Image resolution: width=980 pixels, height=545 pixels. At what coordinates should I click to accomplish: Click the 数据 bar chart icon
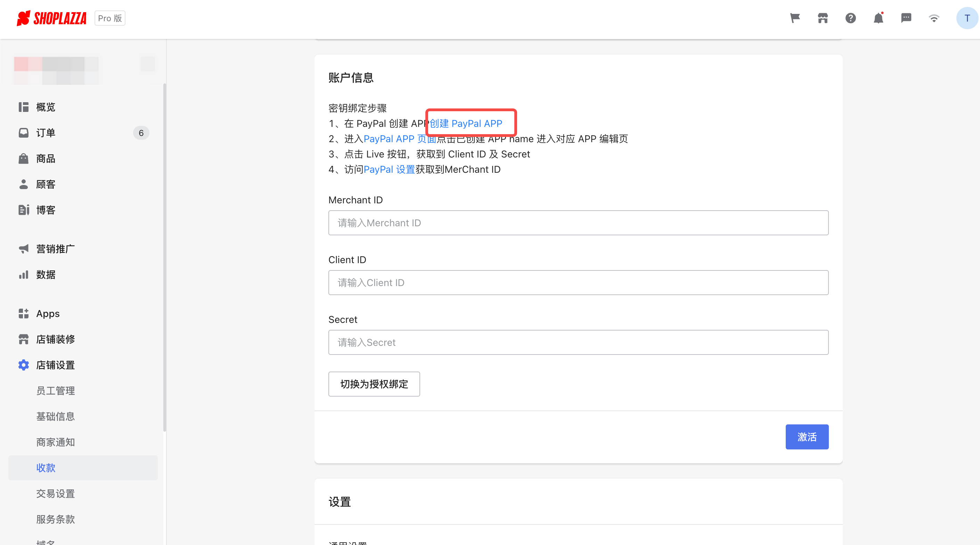24,274
